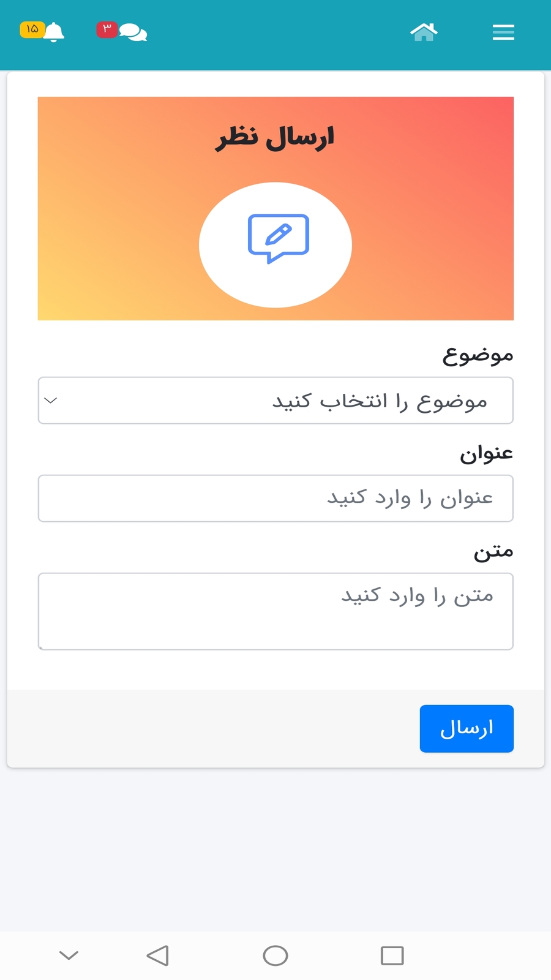This screenshot has height=980, width=551.
Task: Tap the Android back triangle button
Action: (x=158, y=956)
